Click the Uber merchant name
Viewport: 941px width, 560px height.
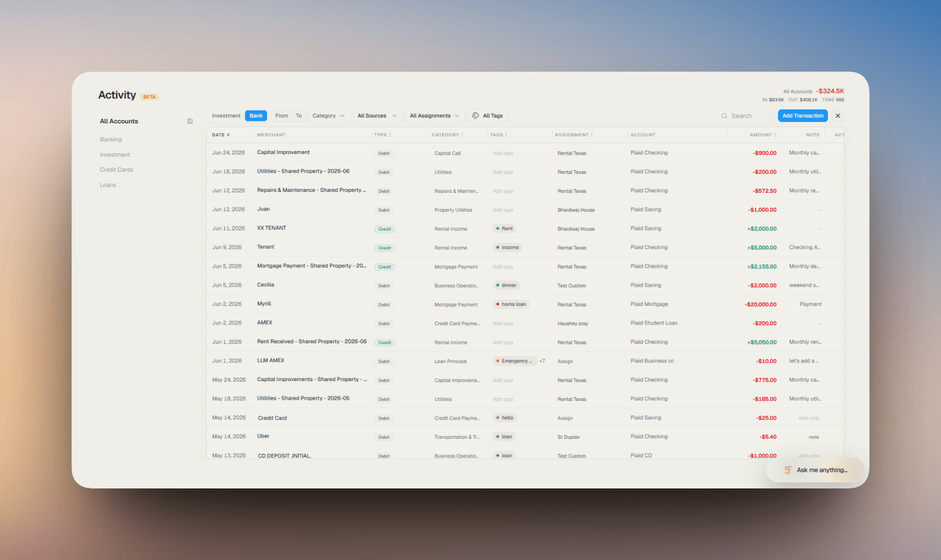pos(263,436)
